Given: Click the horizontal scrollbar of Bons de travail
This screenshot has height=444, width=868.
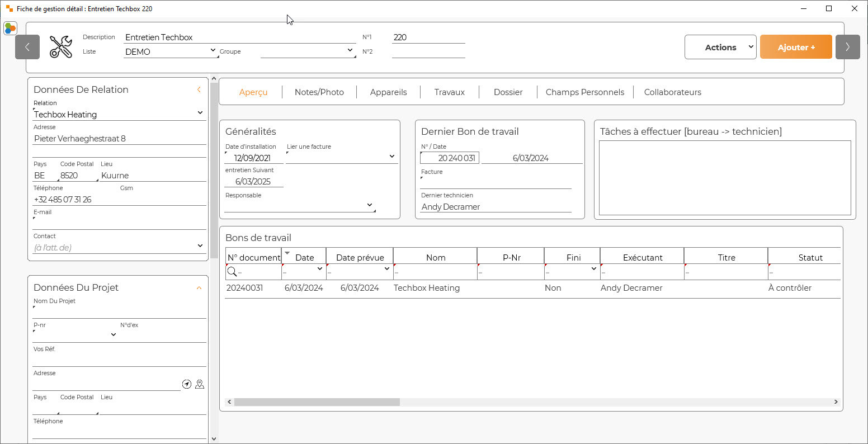Looking at the screenshot, I should (x=317, y=402).
